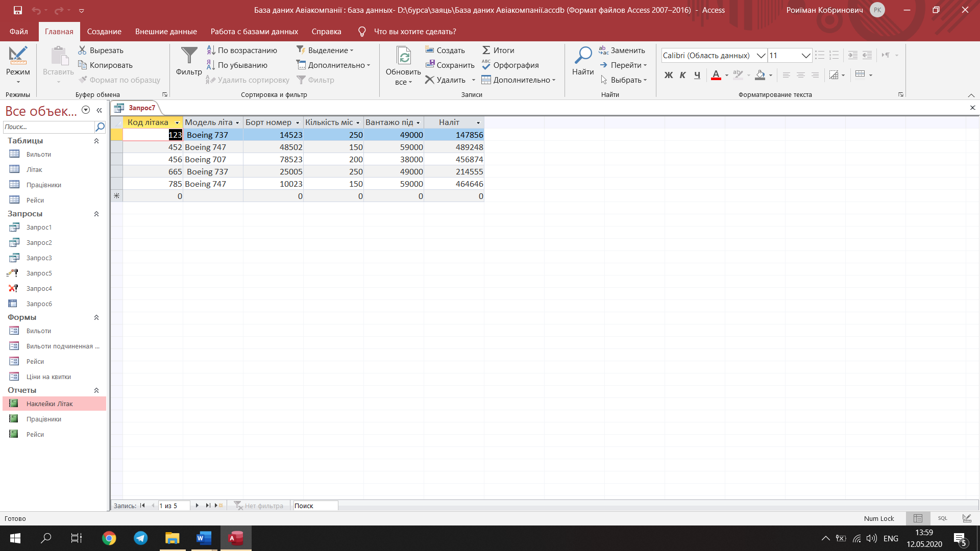Image resolution: width=980 pixels, height=551 pixels.
Task: Open the Внешние данные ribbon tab
Action: [x=166, y=32]
